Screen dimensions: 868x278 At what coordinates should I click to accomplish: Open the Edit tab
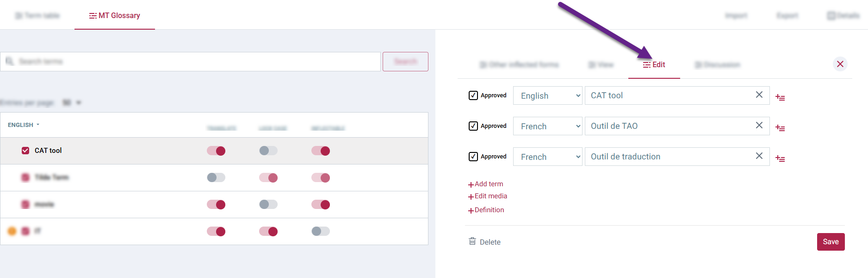point(654,65)
